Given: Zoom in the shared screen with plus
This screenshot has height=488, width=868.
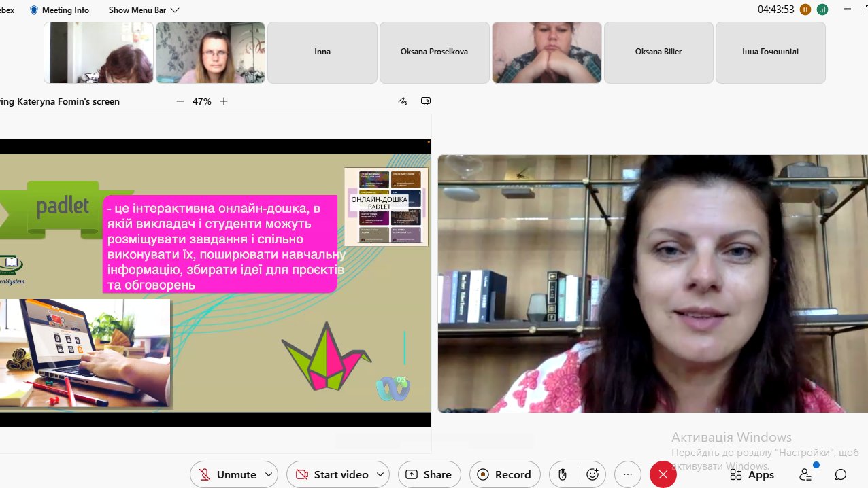Looking at the screenshot, I should coord(224,101).
